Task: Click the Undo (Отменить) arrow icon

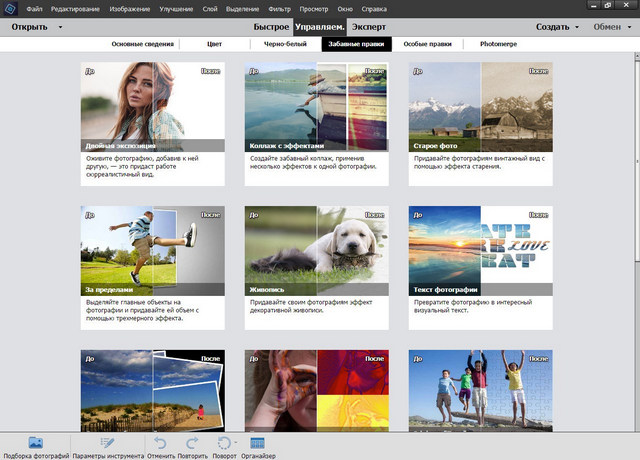Action: click(161, 442)
